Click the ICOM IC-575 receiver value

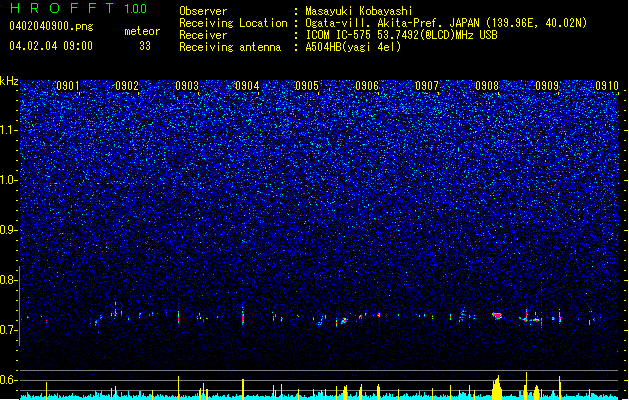point(401,35)
